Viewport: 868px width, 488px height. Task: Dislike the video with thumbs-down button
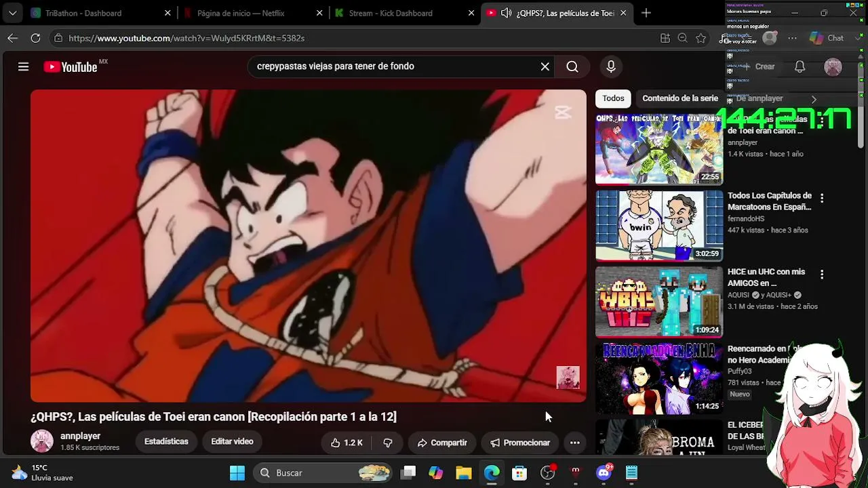click(x=388, y=443)
